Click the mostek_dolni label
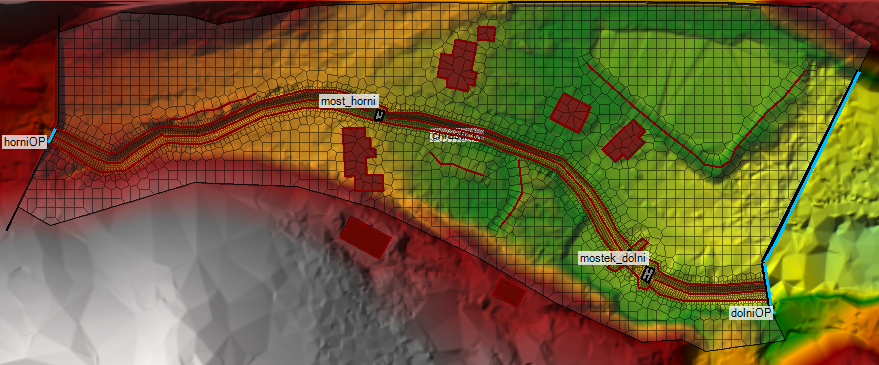This screenshot has width=879, height=365. tap(613, 258)
